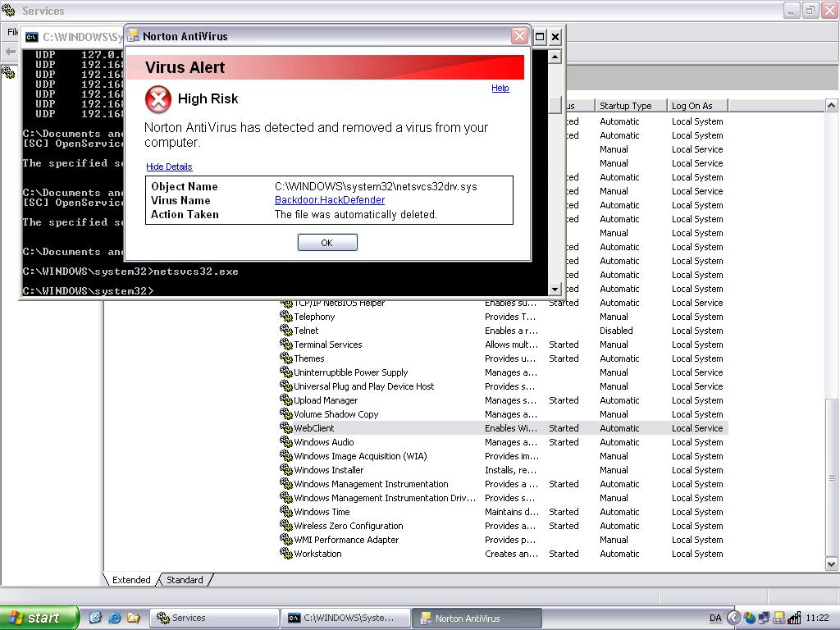
Task: Click the gear icon beside Workstation
Action: coord(286,553)
